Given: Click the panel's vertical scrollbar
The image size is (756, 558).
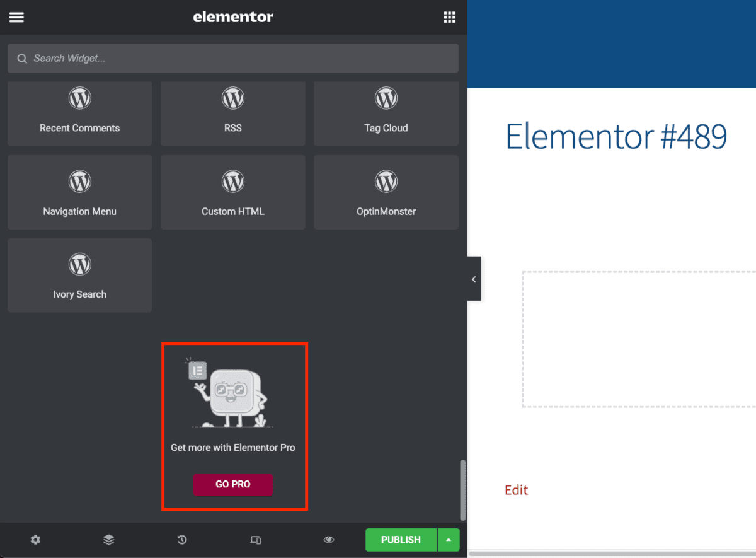Looking at the screenshot, I should coord(464,490).
